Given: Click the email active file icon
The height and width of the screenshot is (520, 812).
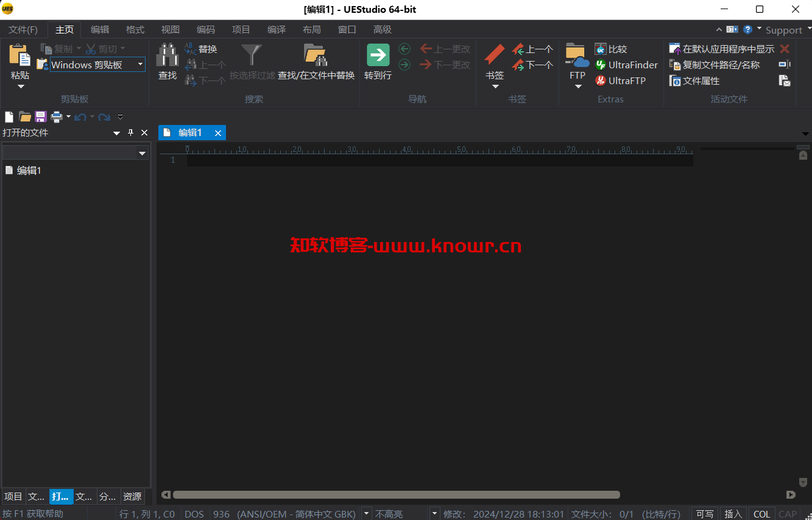Looking at the screenshot, I should (785, 80).
